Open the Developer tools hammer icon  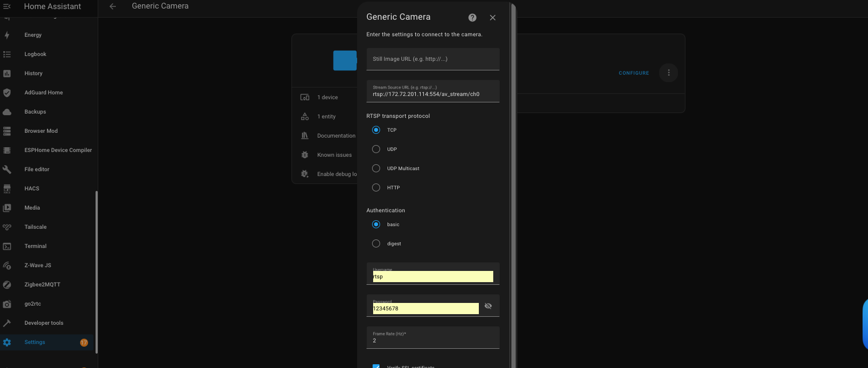pos(7,323)
